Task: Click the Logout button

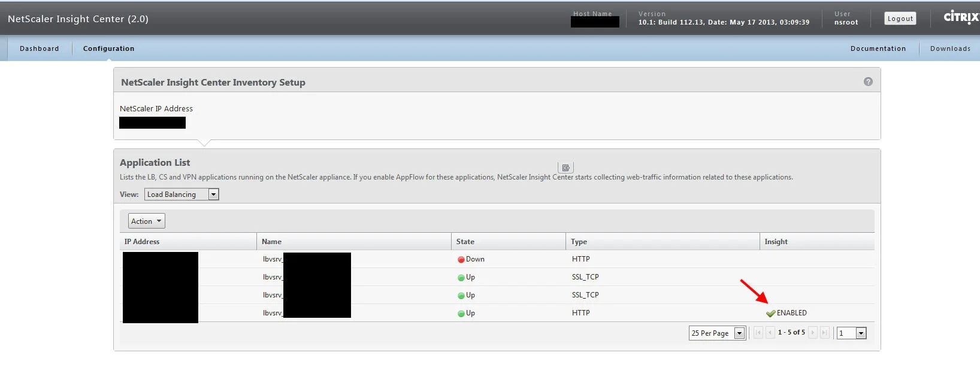Action: pyautogui.click(x=900, y=19)
